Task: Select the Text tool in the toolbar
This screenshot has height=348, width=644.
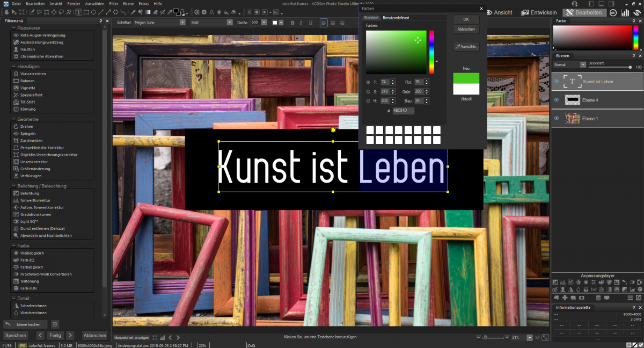Action: click(79, 12)
